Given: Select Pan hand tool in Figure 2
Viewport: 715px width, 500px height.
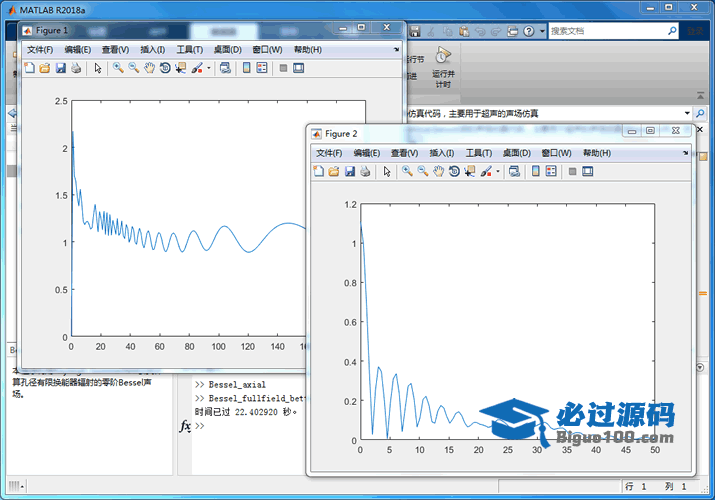Looking at the screenshot, I should click(x=438, y=171).
